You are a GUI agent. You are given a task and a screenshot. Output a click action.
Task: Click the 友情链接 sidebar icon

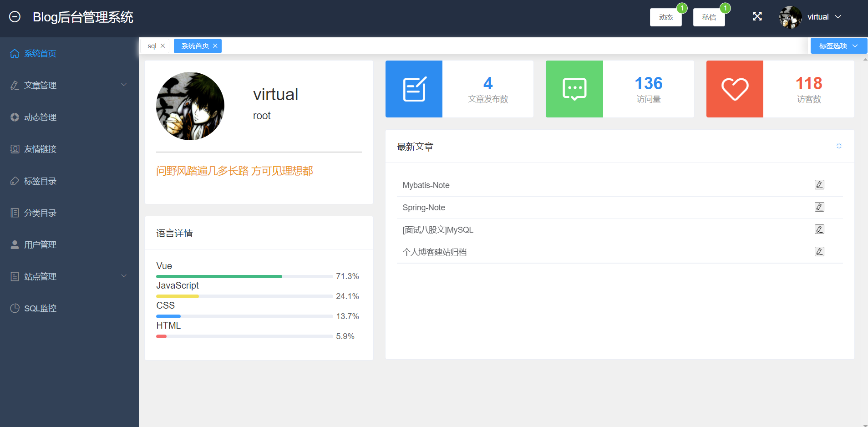(x=15, y=149)
